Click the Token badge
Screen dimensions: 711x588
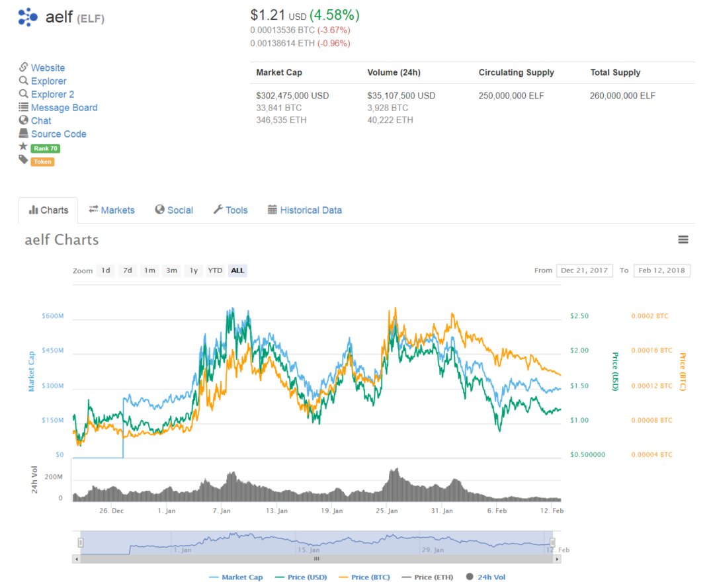42,162
